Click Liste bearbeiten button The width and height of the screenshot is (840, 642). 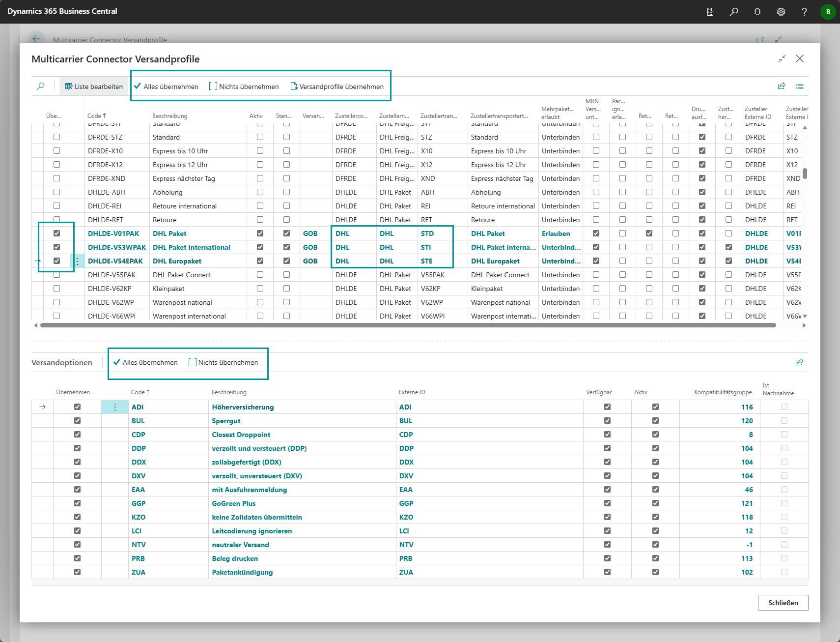pyautogui.click(x=94, y=87)
